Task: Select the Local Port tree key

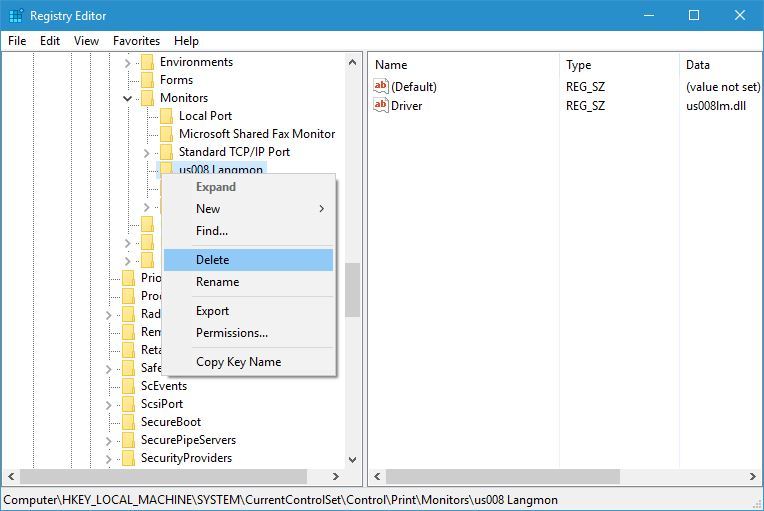Action: [205, 116]
